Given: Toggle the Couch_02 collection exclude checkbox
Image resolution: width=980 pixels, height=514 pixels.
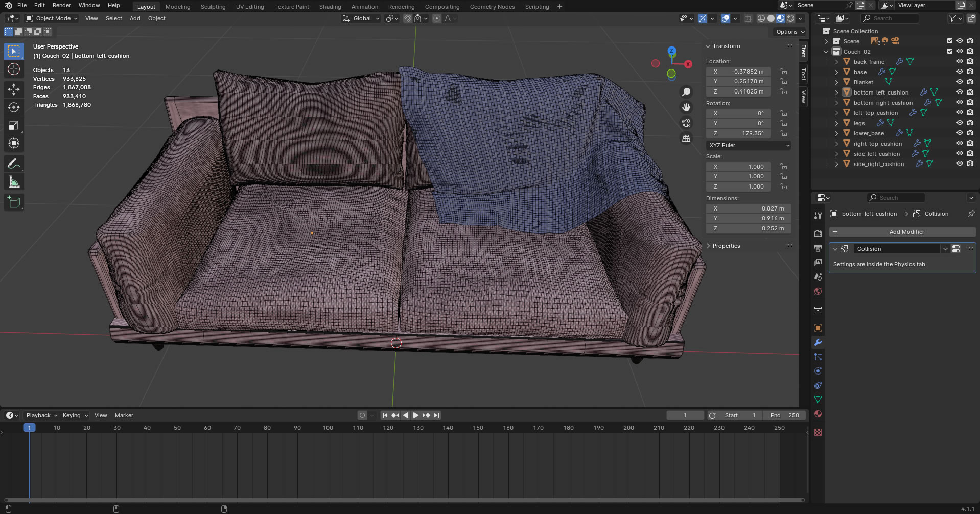Looking at the screenshot, I should [949, 51].
